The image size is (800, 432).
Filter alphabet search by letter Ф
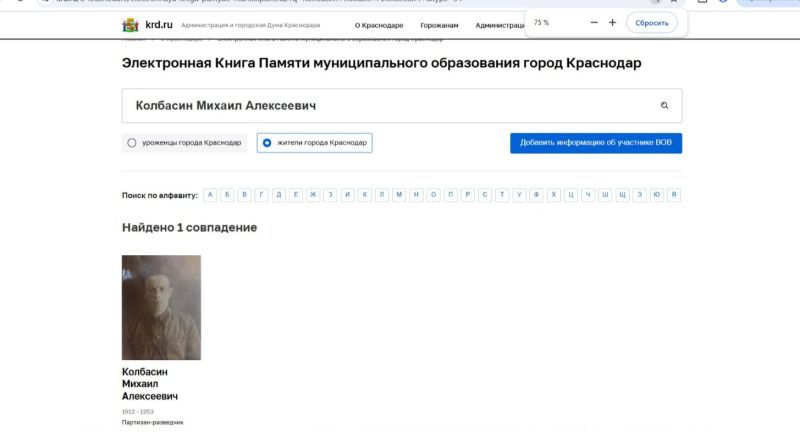pyautogui.click(x=536, y=195)
